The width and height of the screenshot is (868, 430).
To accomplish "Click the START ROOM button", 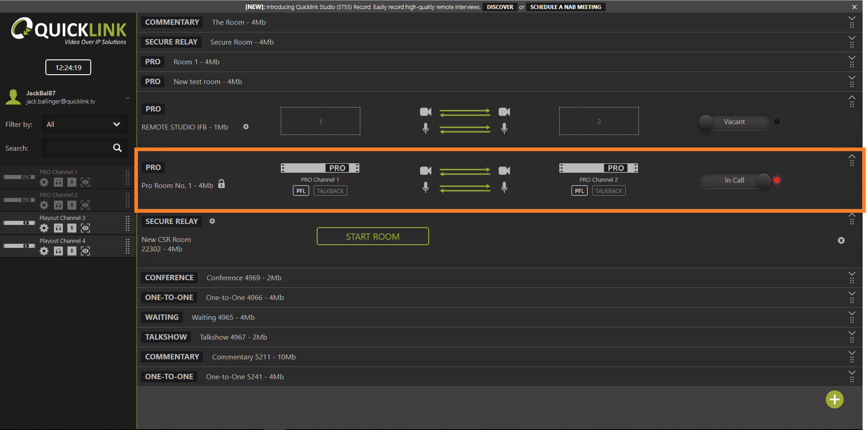I will tap(373, 236).
